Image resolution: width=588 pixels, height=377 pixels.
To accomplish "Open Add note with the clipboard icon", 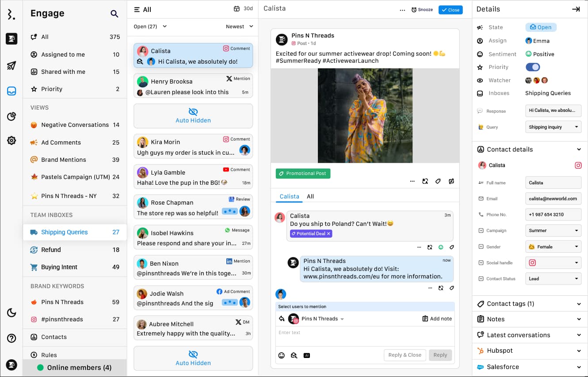I will click(x=437, y=318).
